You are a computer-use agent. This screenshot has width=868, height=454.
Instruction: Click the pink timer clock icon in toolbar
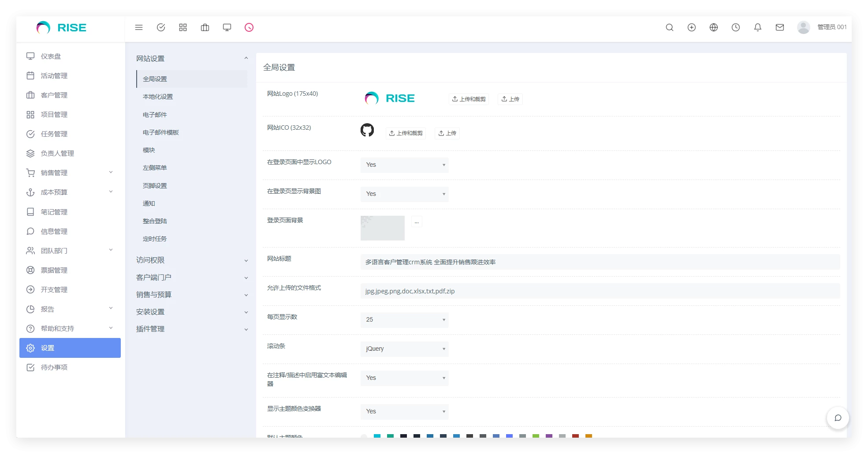[249, 27]
